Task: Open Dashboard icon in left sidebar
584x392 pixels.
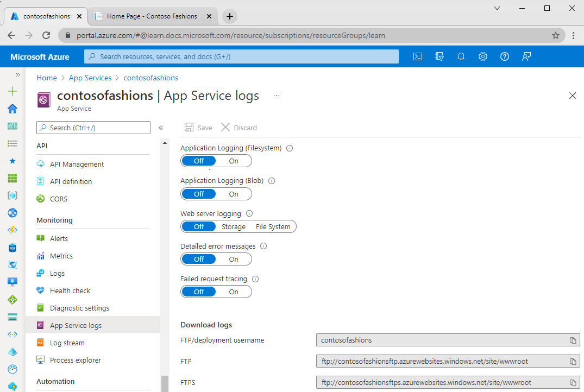Action: coord(12,126)
